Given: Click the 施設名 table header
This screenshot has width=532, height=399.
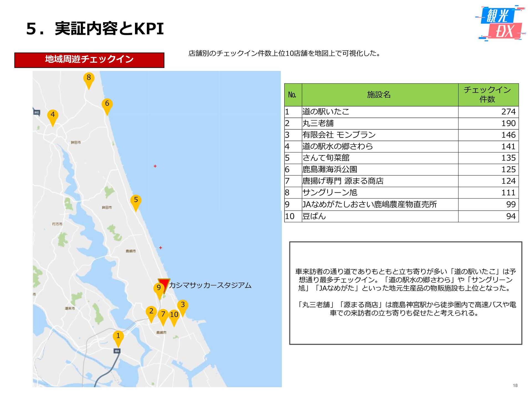Looking at the screenshot, I should tap(379, 95).
